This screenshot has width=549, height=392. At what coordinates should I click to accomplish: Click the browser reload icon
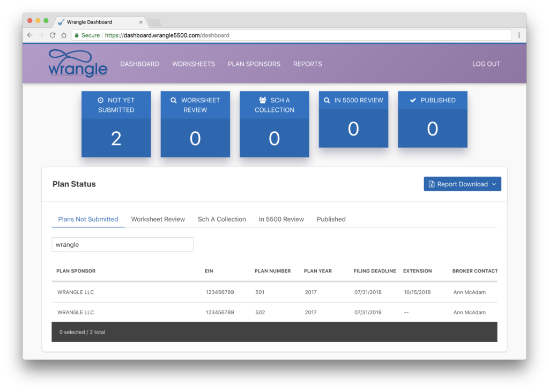tap(52, 34)
